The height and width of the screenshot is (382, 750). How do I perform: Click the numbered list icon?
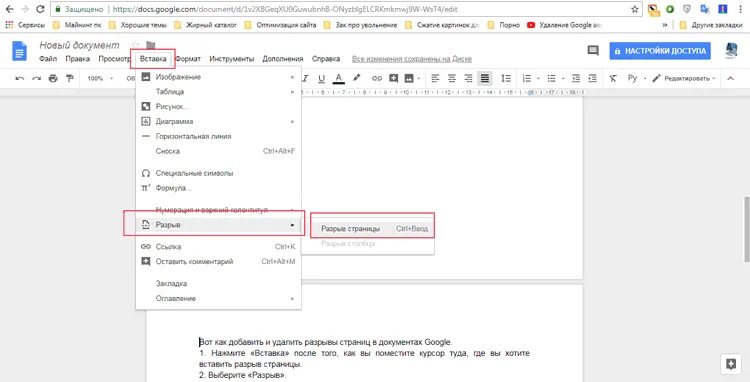pyautogui.click(x=527, y=78)
